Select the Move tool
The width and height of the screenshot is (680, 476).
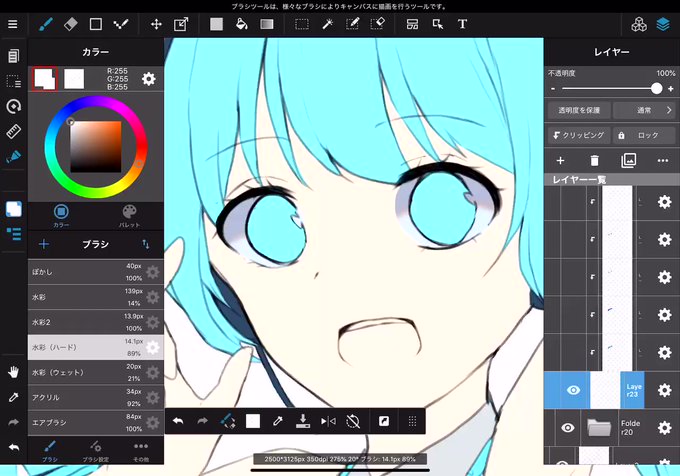[x=156, y=24]
